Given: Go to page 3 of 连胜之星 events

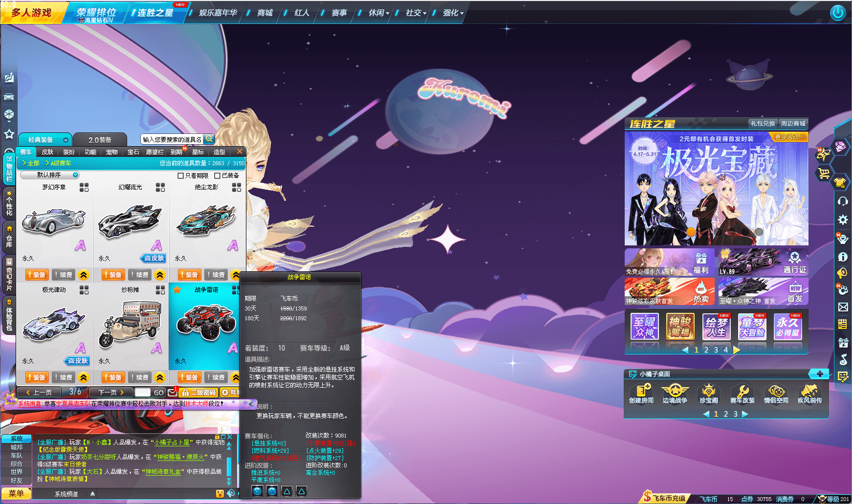Looking at the screenshot, I should point(716,350).
